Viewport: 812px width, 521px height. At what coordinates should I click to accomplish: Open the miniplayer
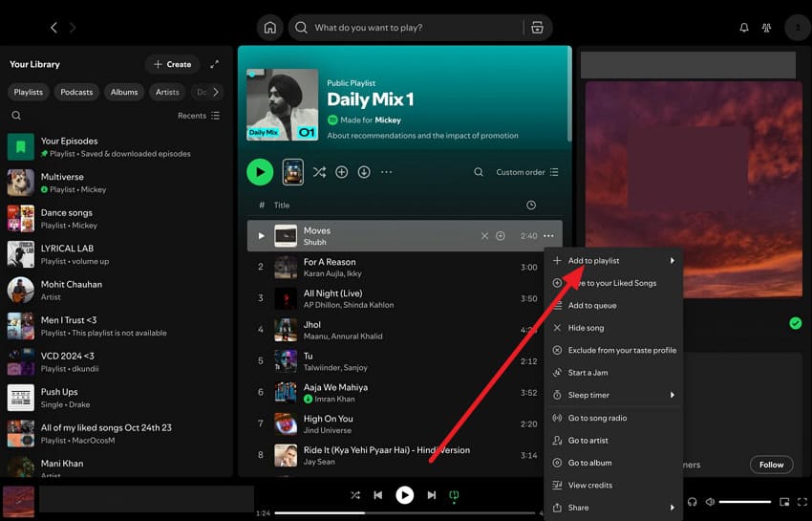click(x=784, y=502)
